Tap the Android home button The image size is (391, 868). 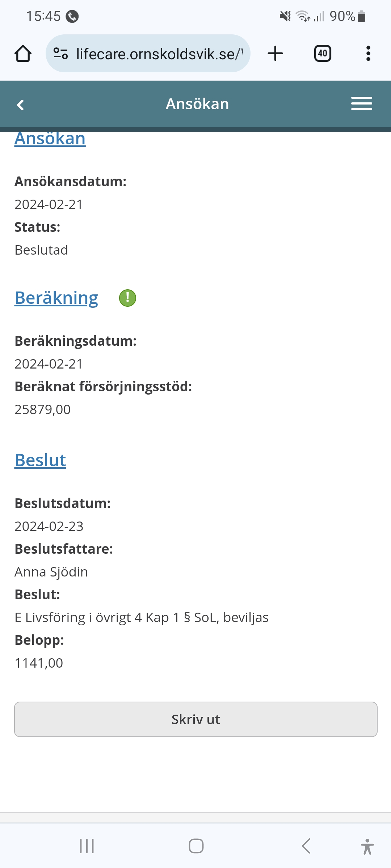point(196,846)
